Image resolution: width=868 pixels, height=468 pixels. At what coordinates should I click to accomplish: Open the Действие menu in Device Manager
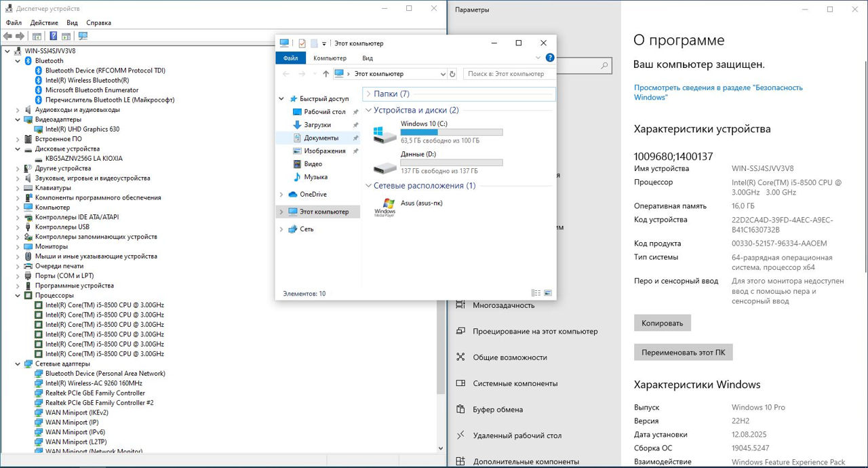(x=44, y=22)
